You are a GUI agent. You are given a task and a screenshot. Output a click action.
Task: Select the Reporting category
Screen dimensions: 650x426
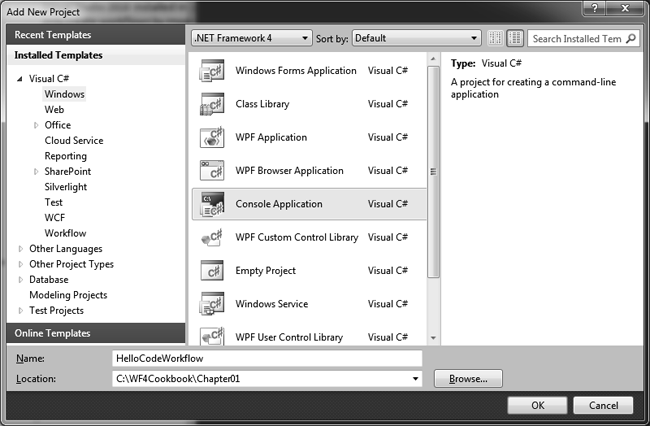coord(65,156)
